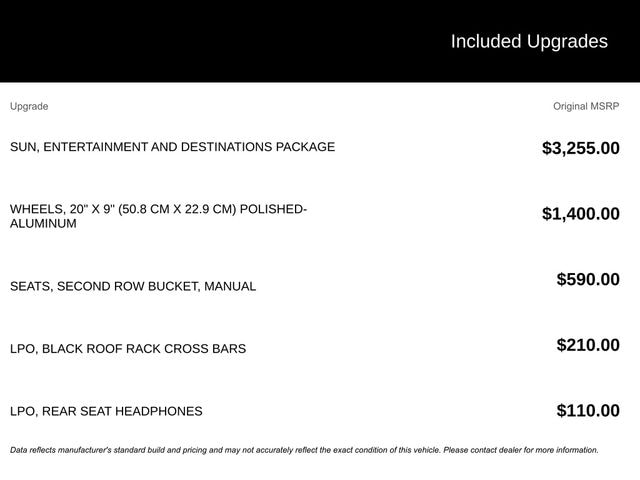Click the Included Upgrades heading

point(528,41)
